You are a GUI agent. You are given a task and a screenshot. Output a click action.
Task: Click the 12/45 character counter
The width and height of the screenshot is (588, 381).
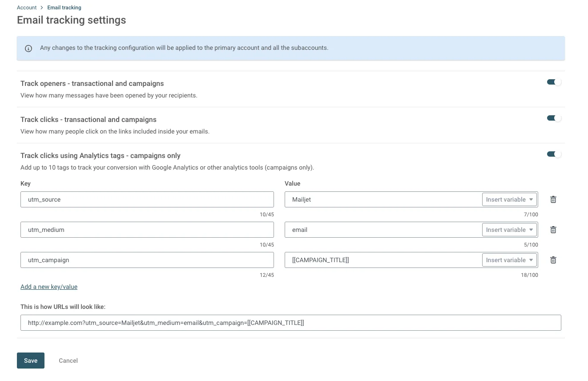[267, 275]
